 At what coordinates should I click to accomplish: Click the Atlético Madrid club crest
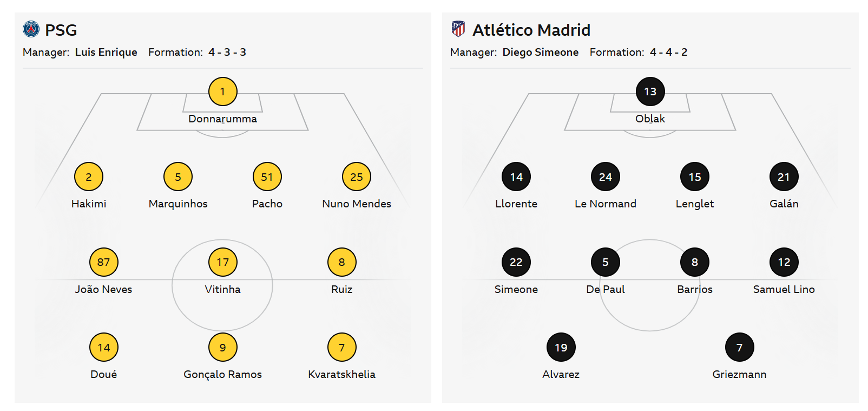pos(458,29)
